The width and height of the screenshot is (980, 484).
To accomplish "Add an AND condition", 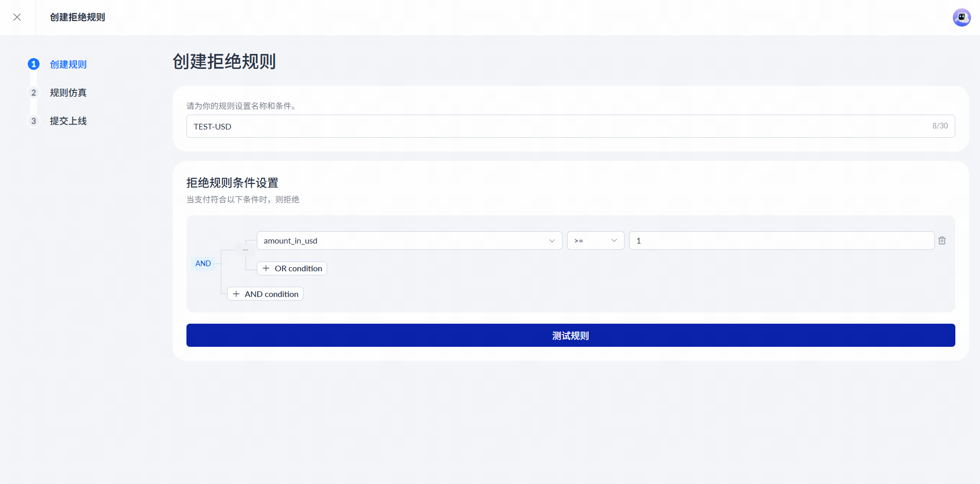I will click(x=265, y=294).
